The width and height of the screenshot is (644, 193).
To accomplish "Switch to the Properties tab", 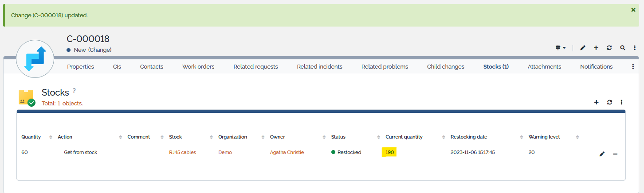I will pyautogui.click(x=80, y=67).
